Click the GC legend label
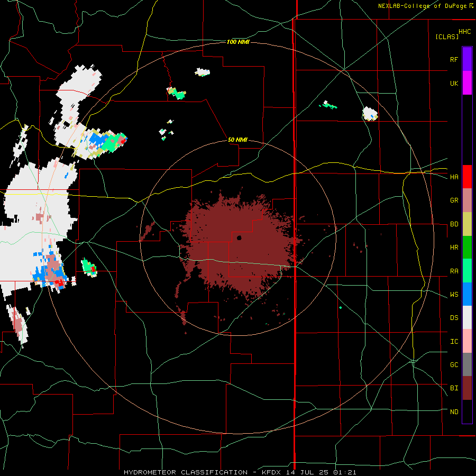Image resolution: width=476 pixels, height=476 pixels. (x=454, y=364)
